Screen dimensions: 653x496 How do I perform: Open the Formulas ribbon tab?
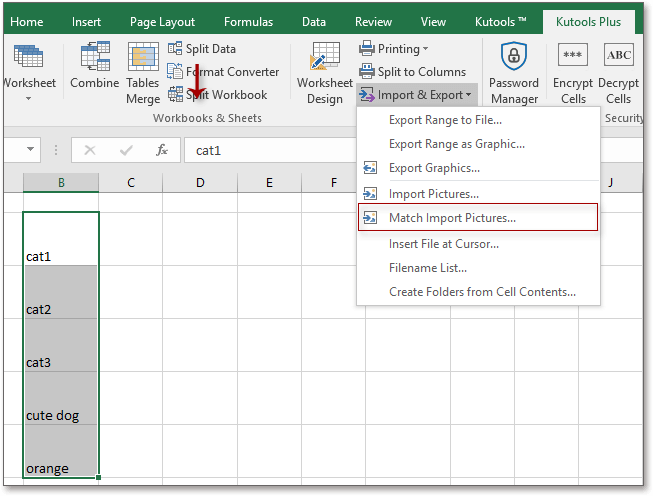click(x=248, y=21)
